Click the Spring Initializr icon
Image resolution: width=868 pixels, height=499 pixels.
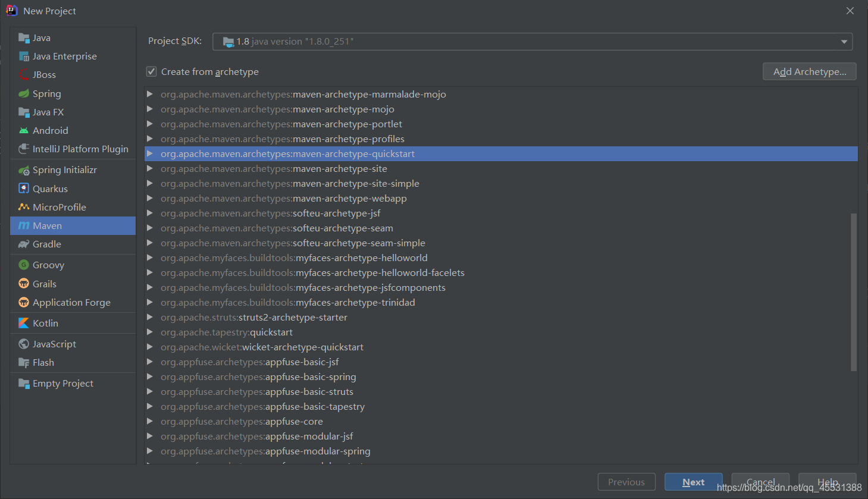[24, 170]
